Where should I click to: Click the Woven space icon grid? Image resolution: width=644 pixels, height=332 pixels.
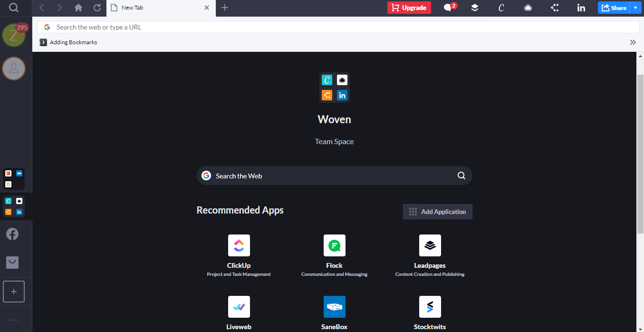(x=335, y=88)
